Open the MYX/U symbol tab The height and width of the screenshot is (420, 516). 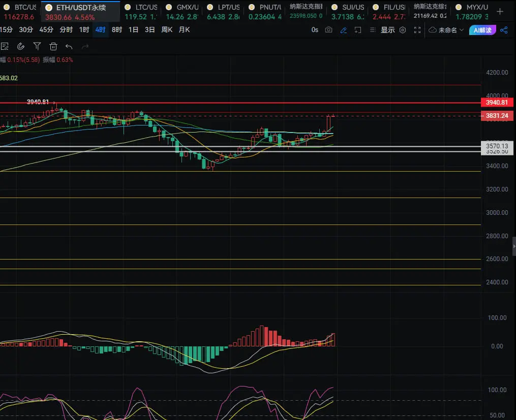click(472, 12)
